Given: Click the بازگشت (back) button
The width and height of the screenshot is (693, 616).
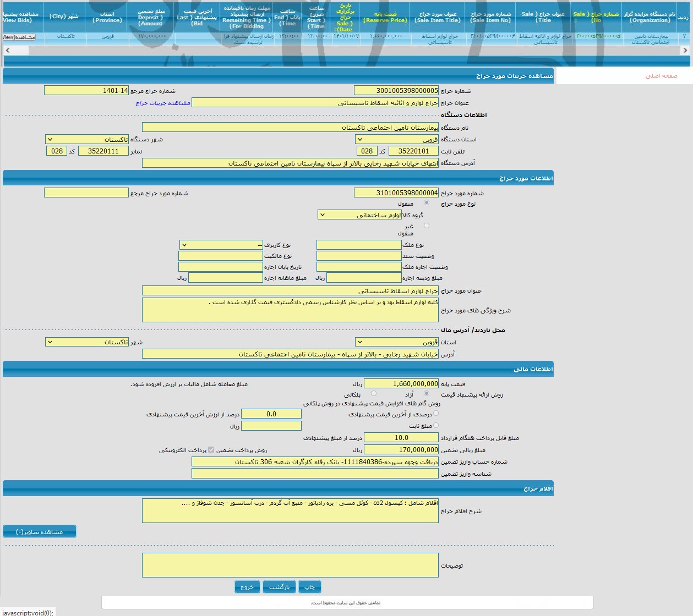Looking at the screenshot, I should [x=279, y=587].
